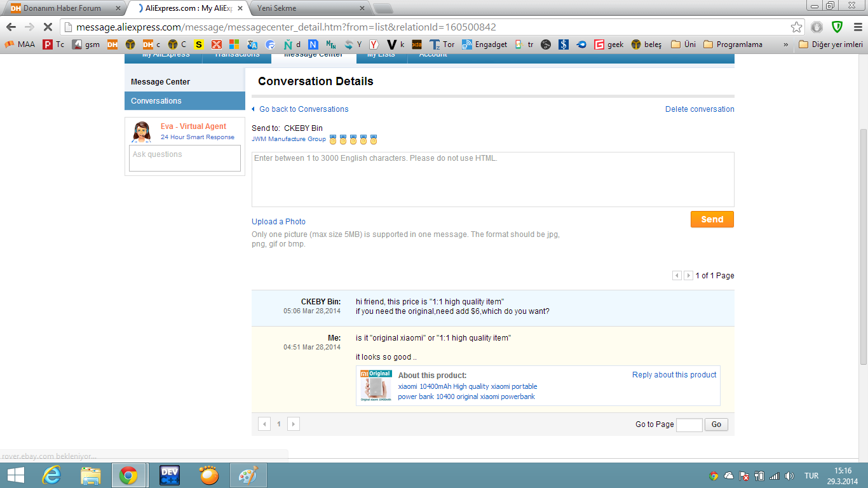The height and width of the screenshot is (488, 868).
Task: Click the volume icon in system tray
Action: tap(790, 476)
